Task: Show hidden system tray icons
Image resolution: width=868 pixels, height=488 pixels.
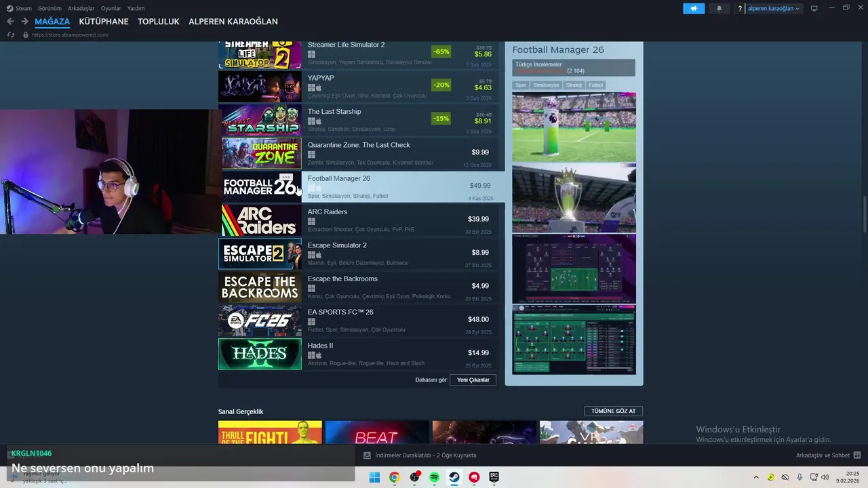Action: [x=756, y=477]
